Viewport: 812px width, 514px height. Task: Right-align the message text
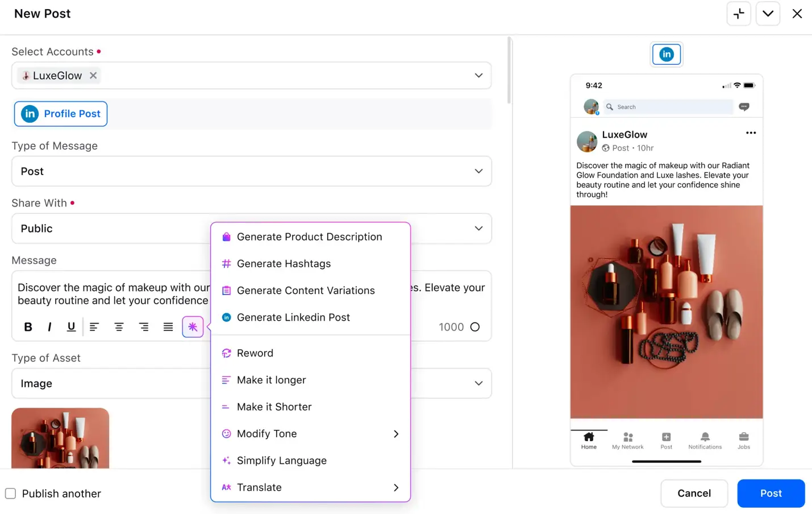pos(144,326)
